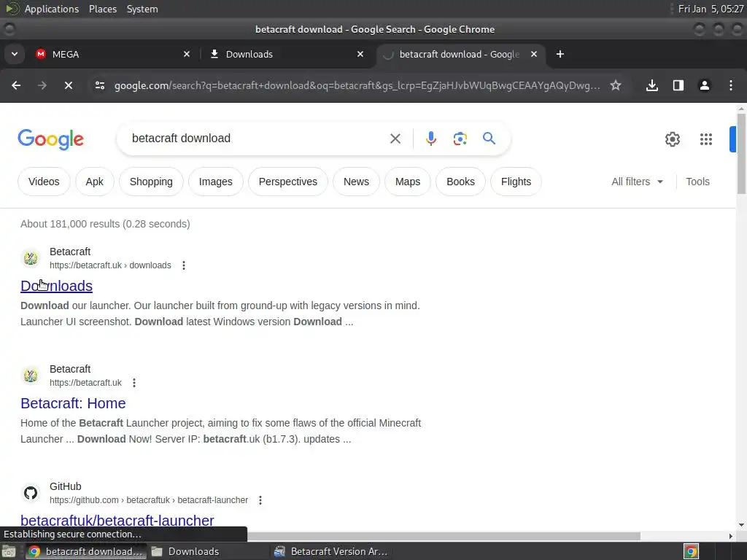Viewport: 747px width, 560px height.
Task: Open Chrome downloads toolbar icon
Action: (x=651, y=86)
